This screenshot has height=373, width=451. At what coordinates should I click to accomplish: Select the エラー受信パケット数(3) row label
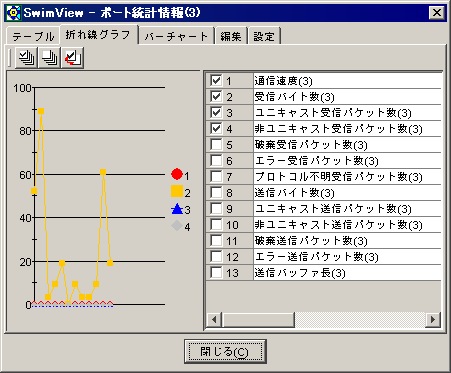(x=316, y=161)
